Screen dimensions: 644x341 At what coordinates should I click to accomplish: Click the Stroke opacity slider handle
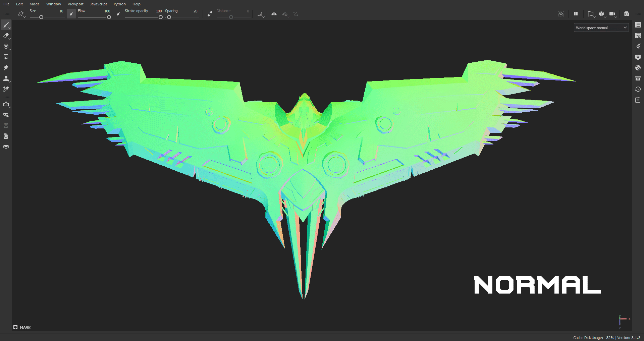[x=161, y=17]
